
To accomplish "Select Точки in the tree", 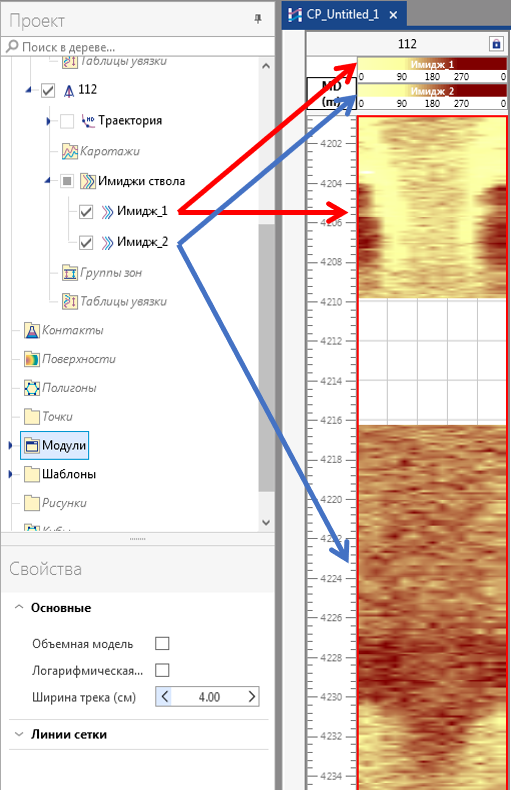I will coord(57,416).
